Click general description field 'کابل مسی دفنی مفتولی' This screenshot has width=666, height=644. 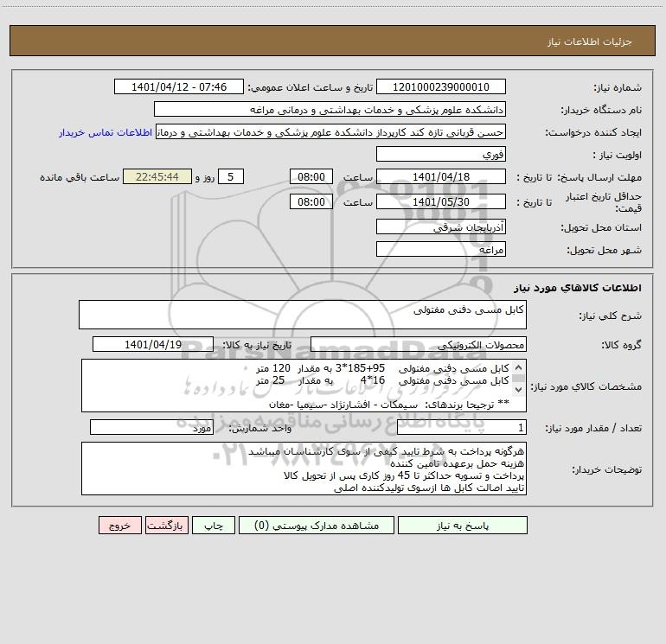(303, 315)
